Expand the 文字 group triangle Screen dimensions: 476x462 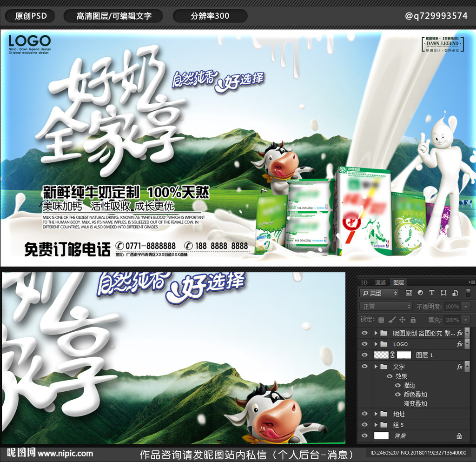376,367
